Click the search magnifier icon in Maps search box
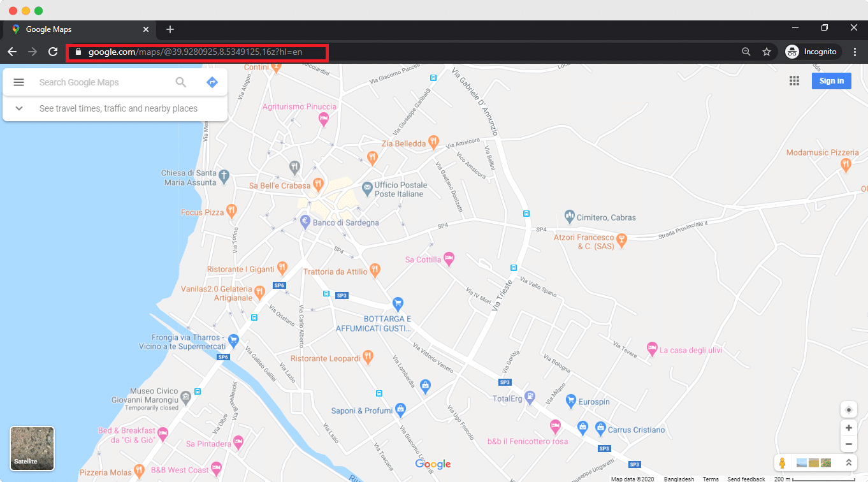Viewport: 868px width, 482px height. click(181, 82)
